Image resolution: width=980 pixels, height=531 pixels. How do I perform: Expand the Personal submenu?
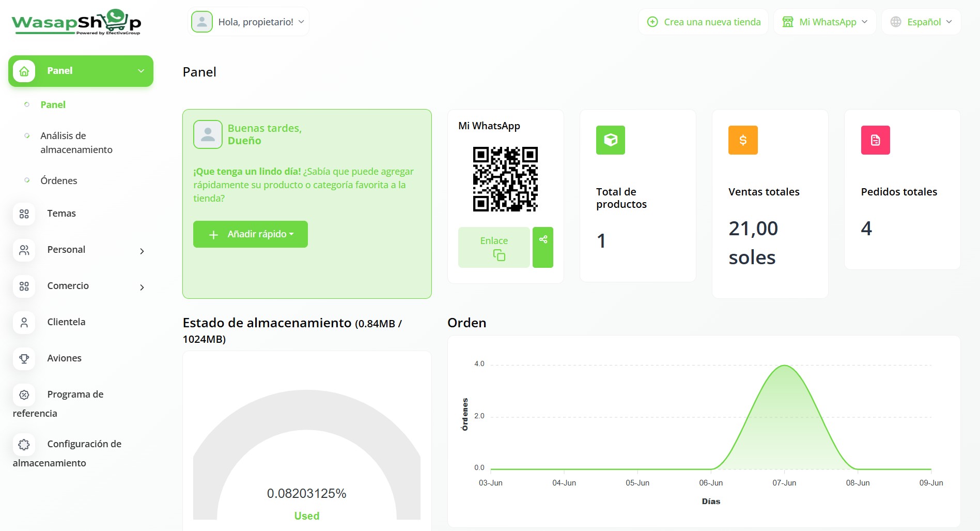(x=142, y=251)
